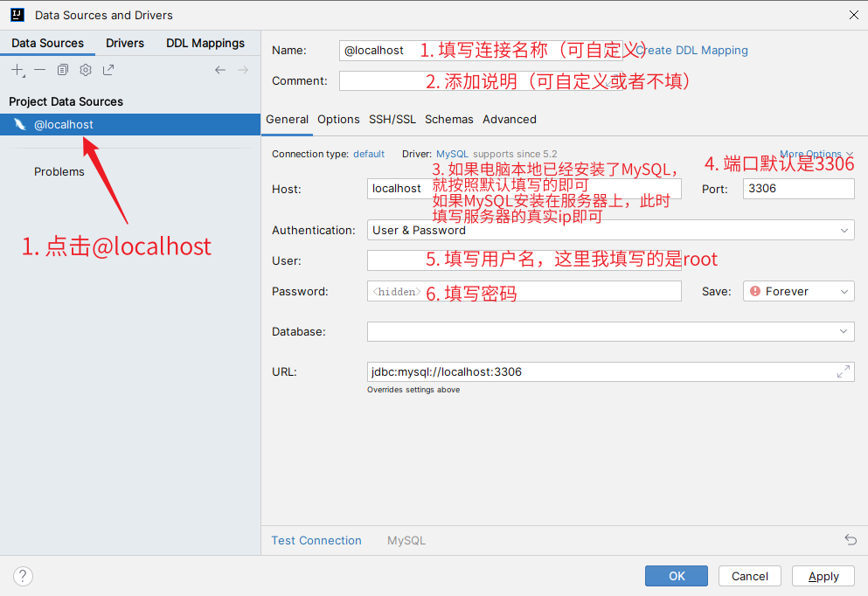The width and height of the screenshot is (868, 596).
Task: Open the Save password Forever dropdown
Action: 798,292
